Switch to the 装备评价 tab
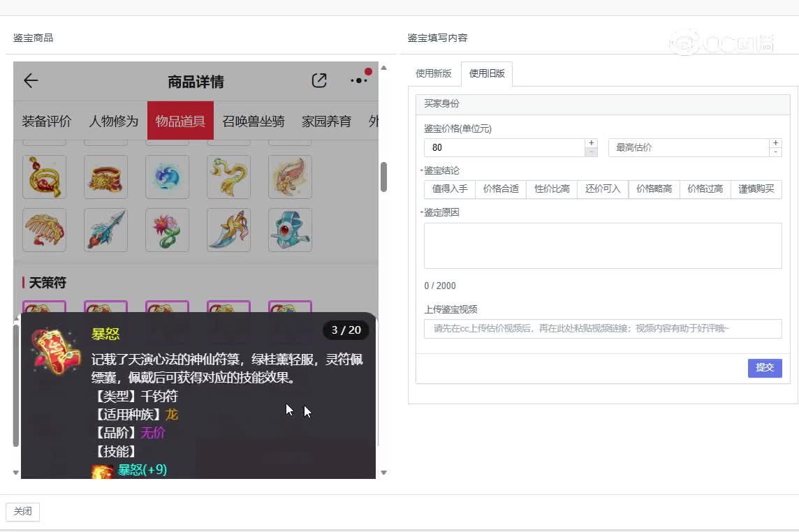 click(x=46, y=121)
